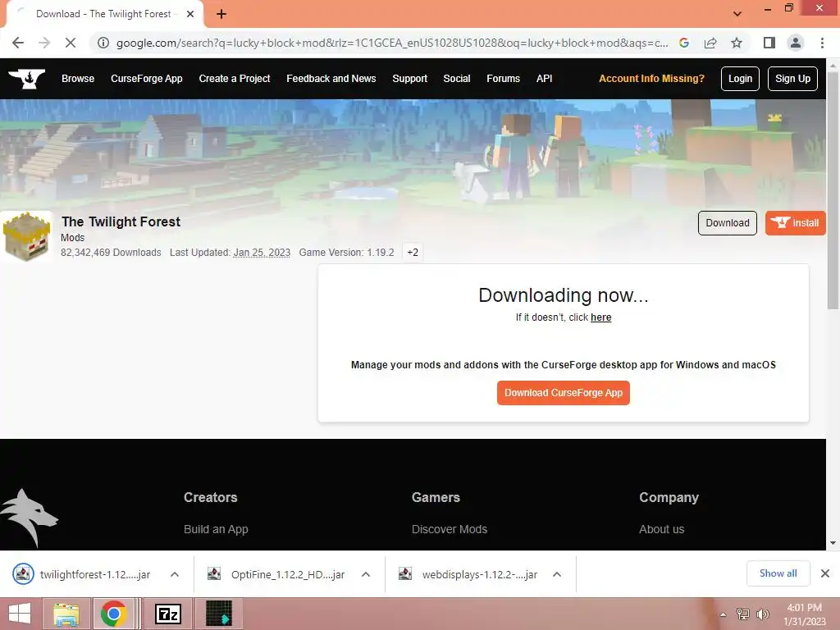
Task: Click the Google icon in address bar
Action: pyautogui.click(x=684, y=43)
